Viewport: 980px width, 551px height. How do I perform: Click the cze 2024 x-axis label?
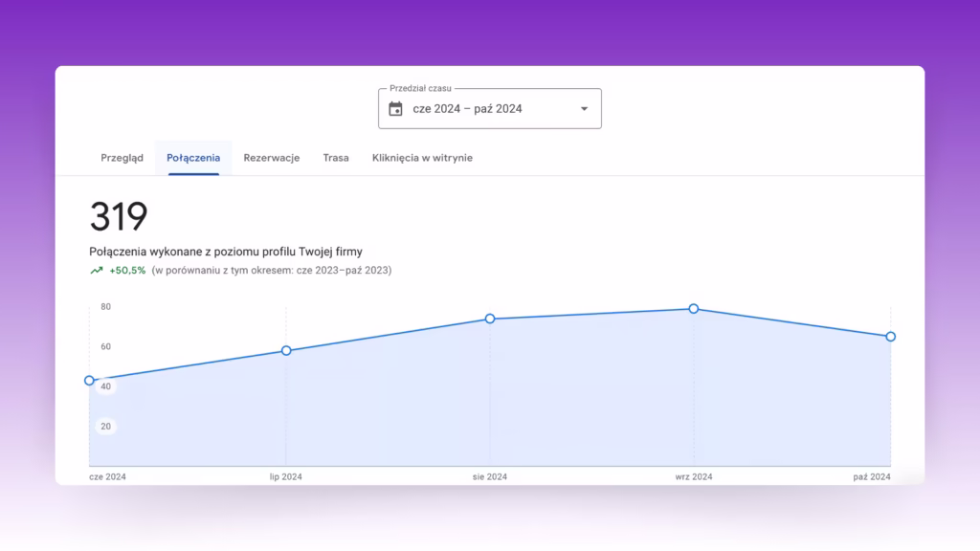107,476
